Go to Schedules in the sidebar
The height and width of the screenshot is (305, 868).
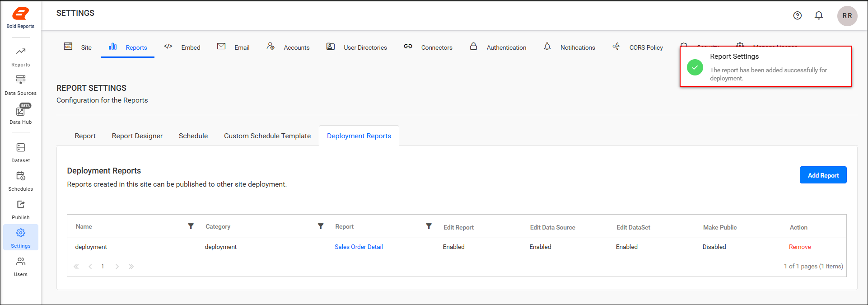(x=21, y=181)
